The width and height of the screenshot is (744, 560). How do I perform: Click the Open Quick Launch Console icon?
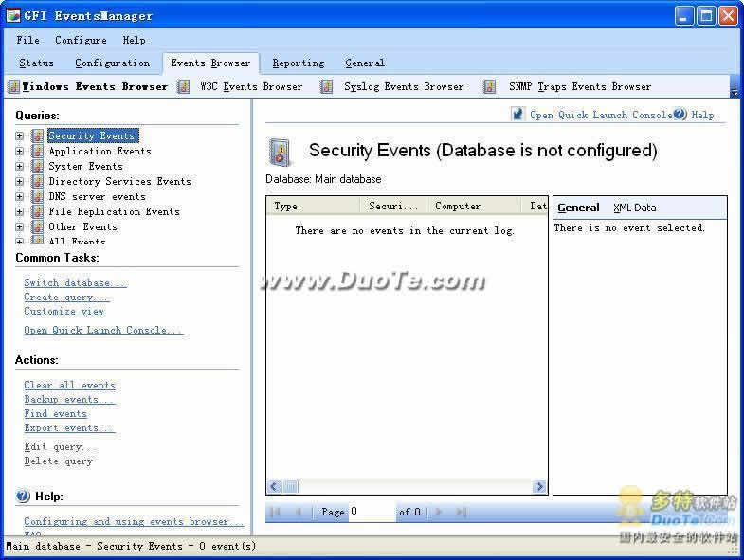pyautogui.click(x=517, y=114)
